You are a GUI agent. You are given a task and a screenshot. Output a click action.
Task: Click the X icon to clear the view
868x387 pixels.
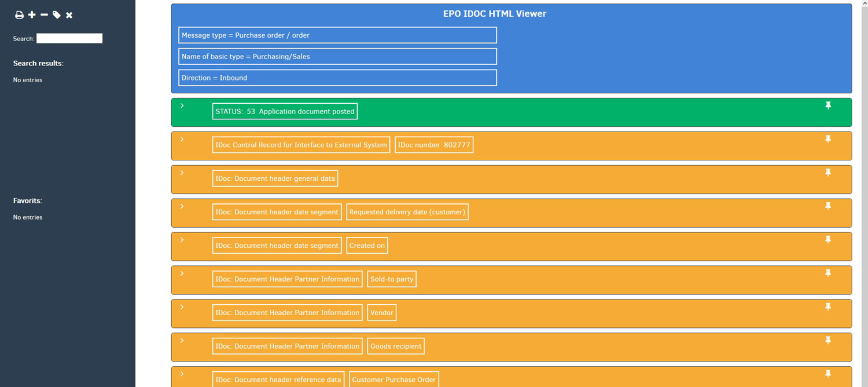pyautogui.click(x=69, y=14)
